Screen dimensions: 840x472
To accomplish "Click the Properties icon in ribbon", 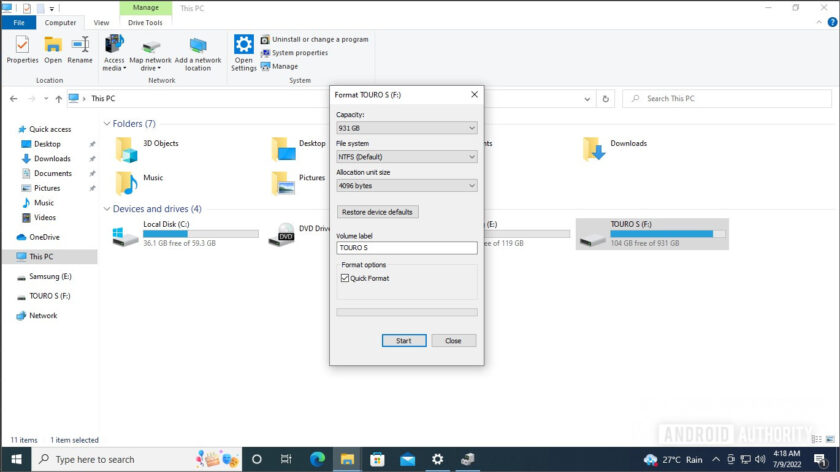I will pyautogui.click(x=22, y=50).
